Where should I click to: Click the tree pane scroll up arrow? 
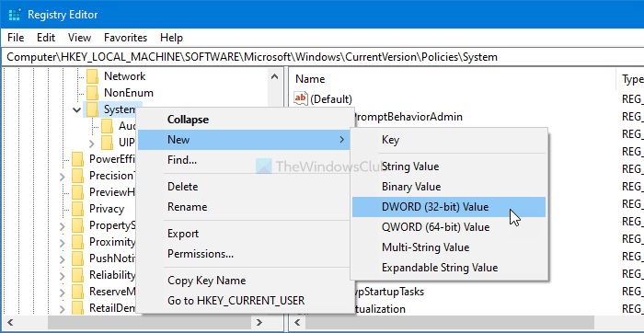click(275, 76)
